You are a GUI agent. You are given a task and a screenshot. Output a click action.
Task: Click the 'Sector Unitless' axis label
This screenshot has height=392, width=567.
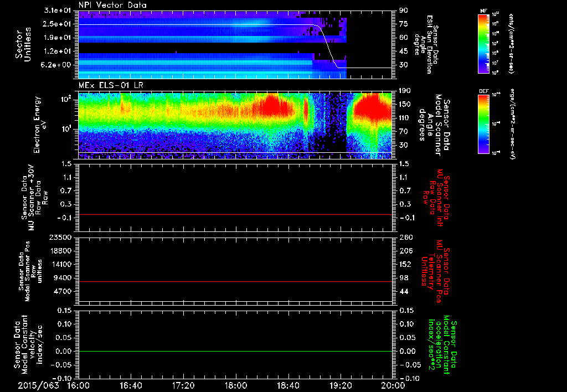tap(23, 44)
